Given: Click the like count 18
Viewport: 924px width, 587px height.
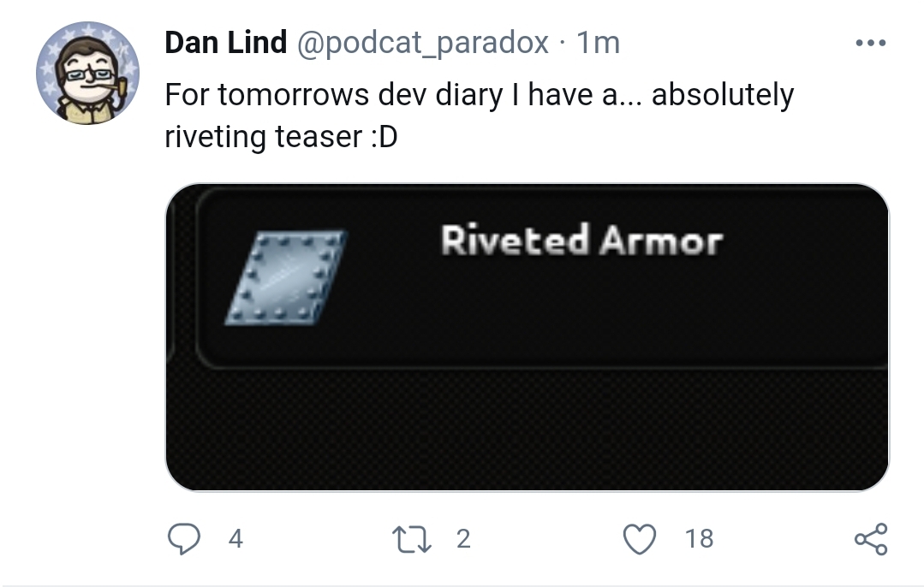Looking at the screenshot, I should click(x=699, y=539).
